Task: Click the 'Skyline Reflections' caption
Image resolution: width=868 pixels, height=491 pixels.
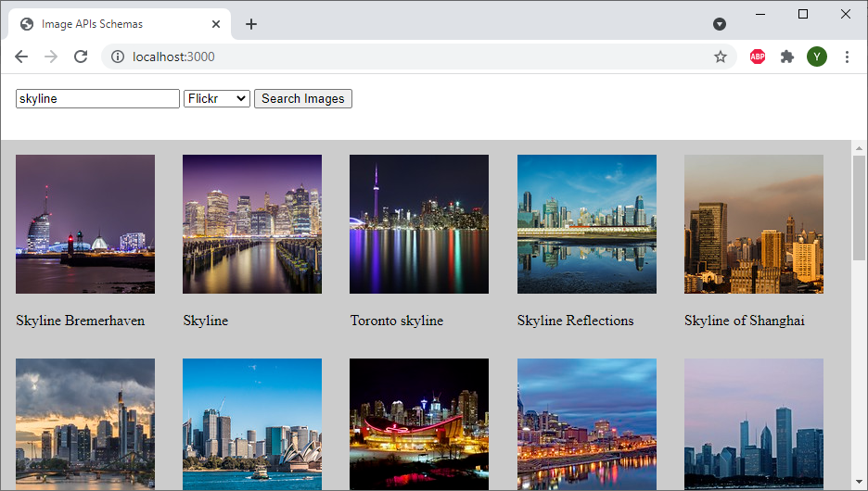Action: 575,321
